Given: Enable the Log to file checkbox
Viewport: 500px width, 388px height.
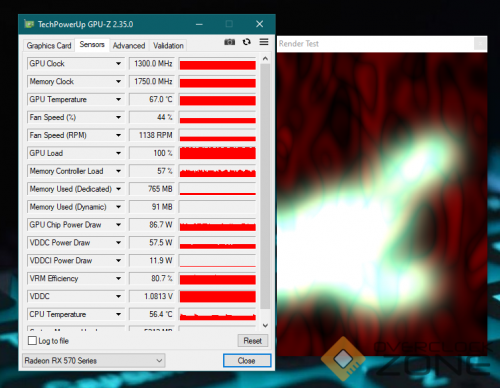Looking at the screenshot, I should coord(32,341).
